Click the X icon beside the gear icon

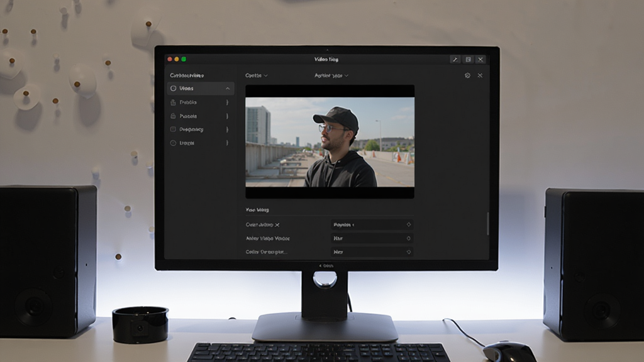coord(480,75)
